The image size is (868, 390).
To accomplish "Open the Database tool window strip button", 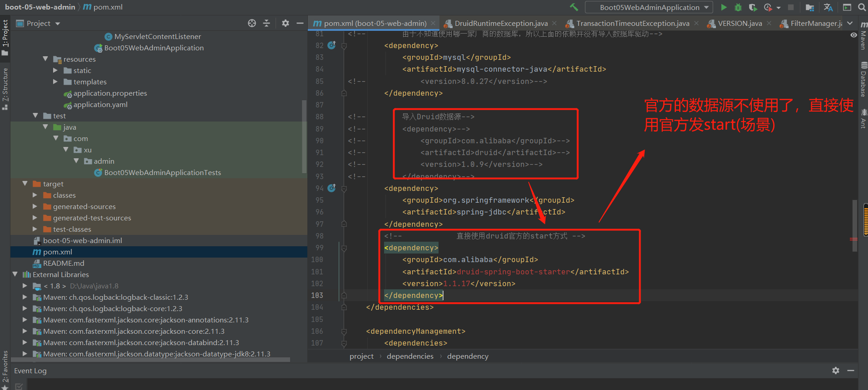I will pos(863,80).
